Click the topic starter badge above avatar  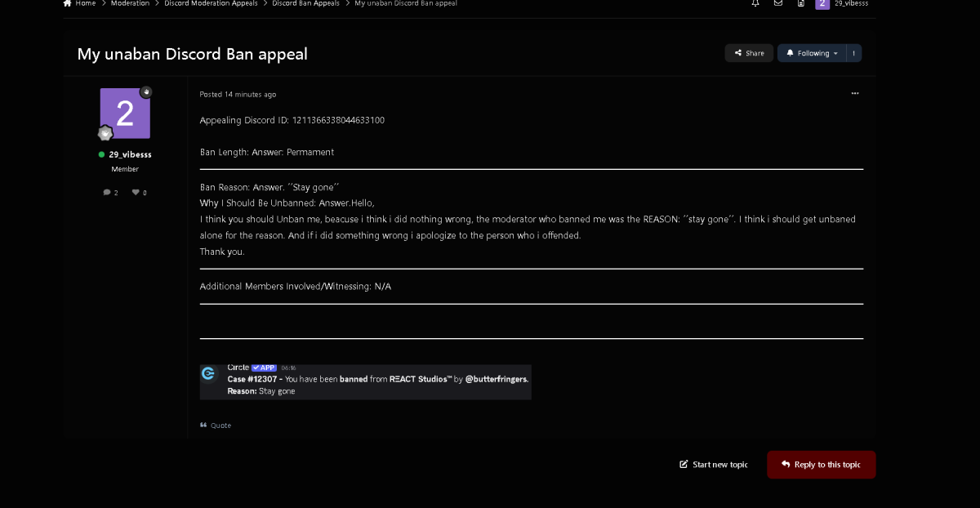pos(146,92)
